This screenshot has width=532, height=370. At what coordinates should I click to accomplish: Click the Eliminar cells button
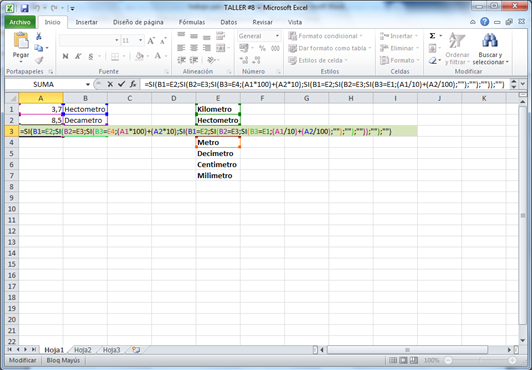point(399,48)
